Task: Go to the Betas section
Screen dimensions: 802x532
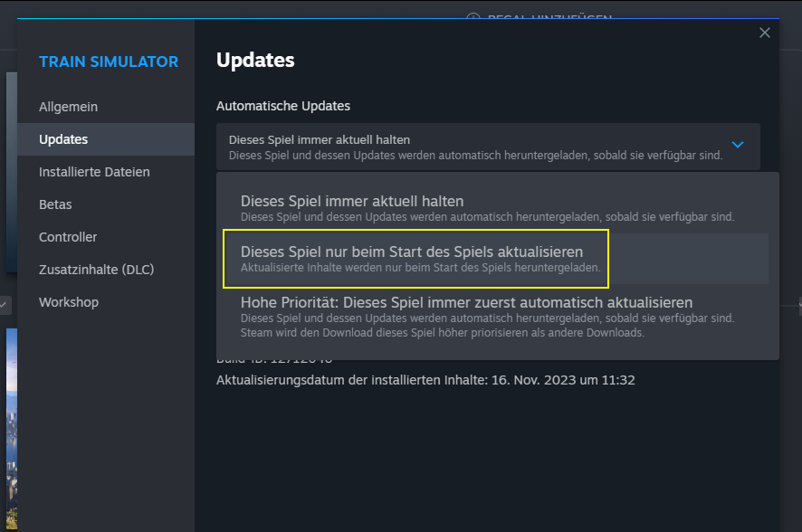Action: point(106,204)
